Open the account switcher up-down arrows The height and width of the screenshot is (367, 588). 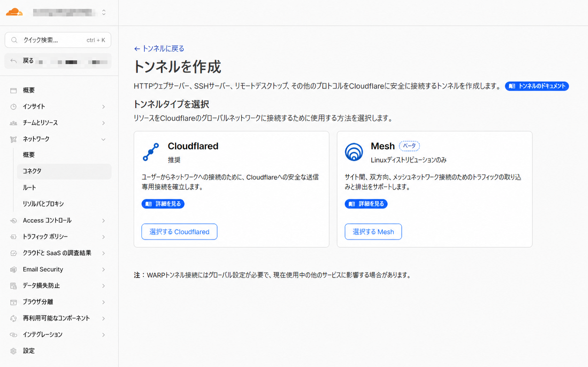click(104, 13)
